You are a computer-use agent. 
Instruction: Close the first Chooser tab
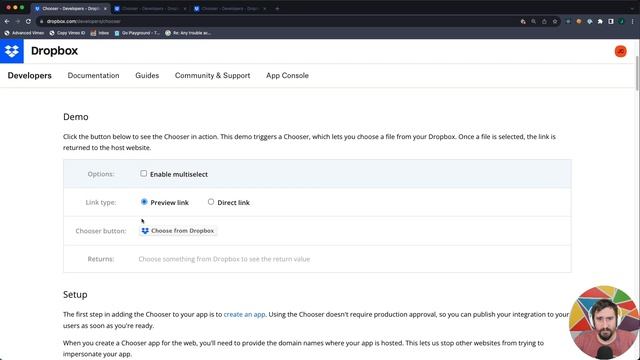pos(105,9)
